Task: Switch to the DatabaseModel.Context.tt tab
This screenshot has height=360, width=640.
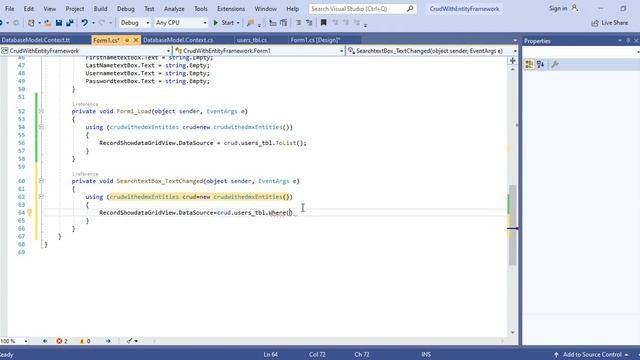Action: [36, 40]
